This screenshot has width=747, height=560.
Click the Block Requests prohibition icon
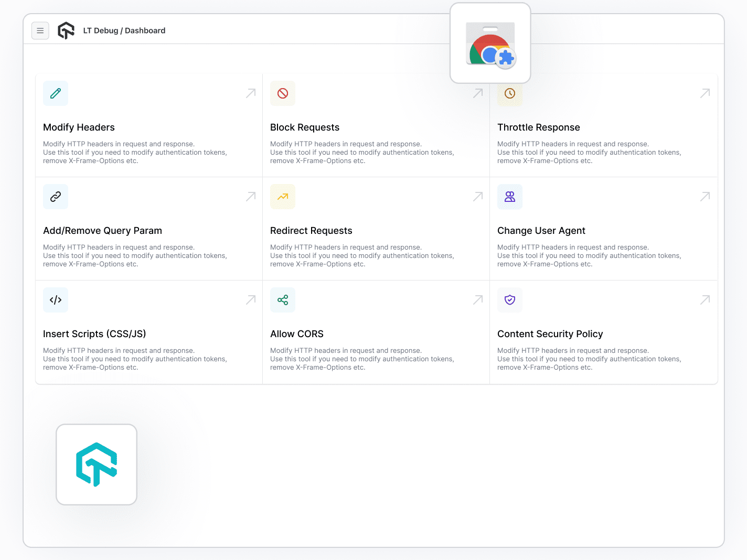pyautogui.click(x=283, y=93)
